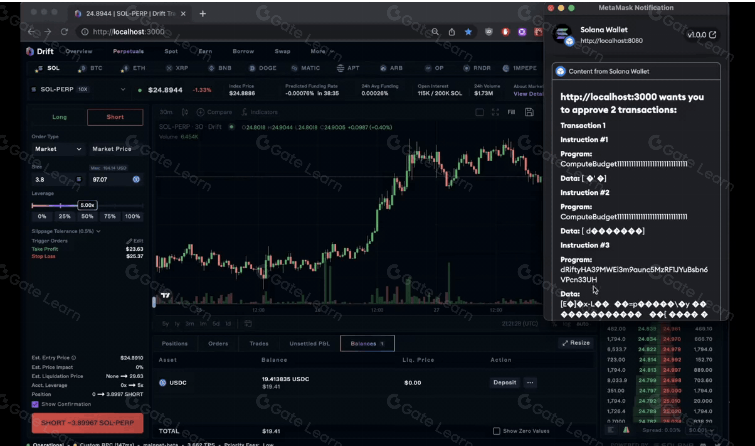Bookmark the page with the star icon
Image resolution: width=755 pixels, height=446 pixels.
[467, 32]
